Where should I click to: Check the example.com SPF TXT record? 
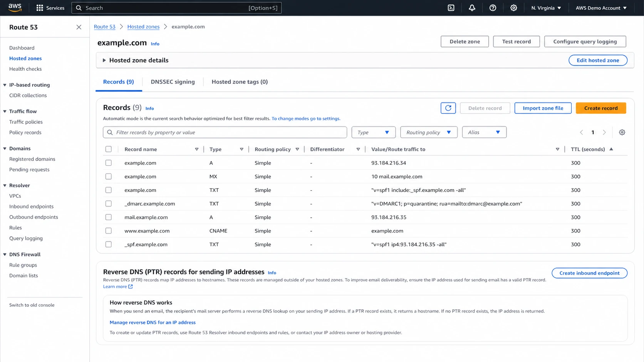click(109, 190)
